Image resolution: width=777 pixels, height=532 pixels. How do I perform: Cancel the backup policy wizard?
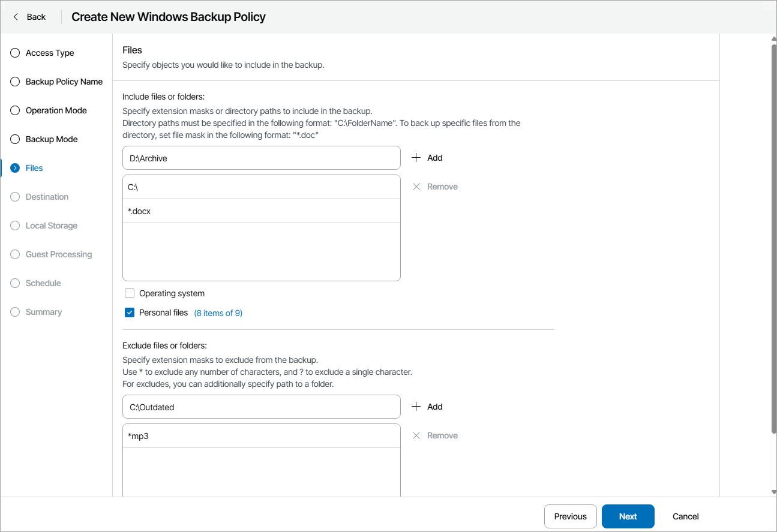click(685, 516)
